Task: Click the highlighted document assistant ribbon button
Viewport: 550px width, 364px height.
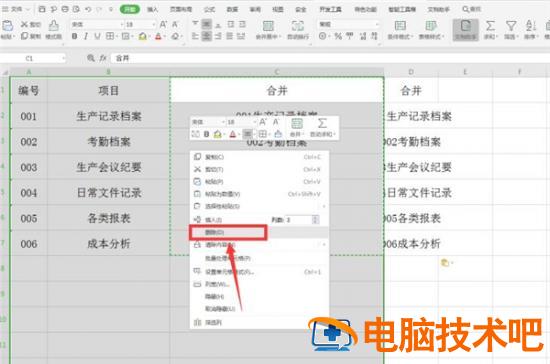Action: coord(465,29)
